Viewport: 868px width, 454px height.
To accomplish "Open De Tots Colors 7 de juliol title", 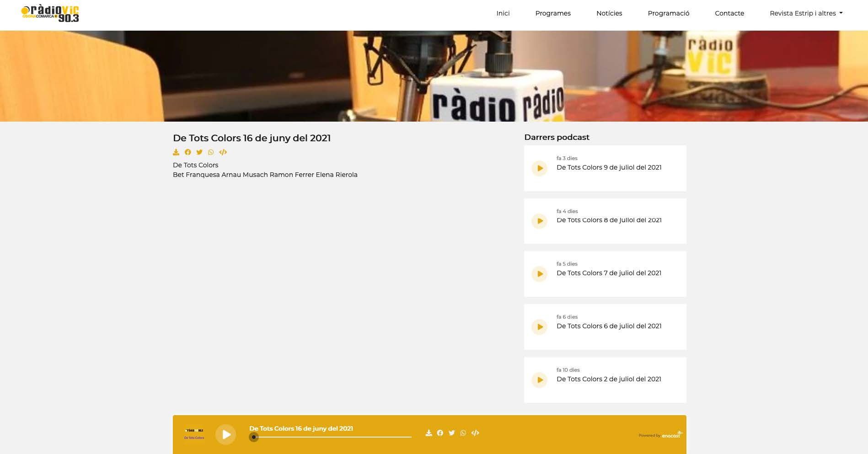I will 609,273.
